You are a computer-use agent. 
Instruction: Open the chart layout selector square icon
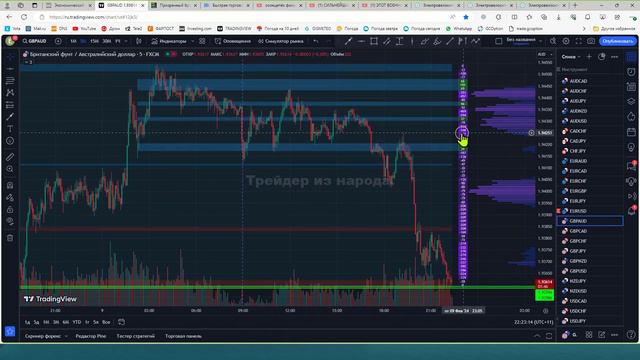(x=498, y=41)
